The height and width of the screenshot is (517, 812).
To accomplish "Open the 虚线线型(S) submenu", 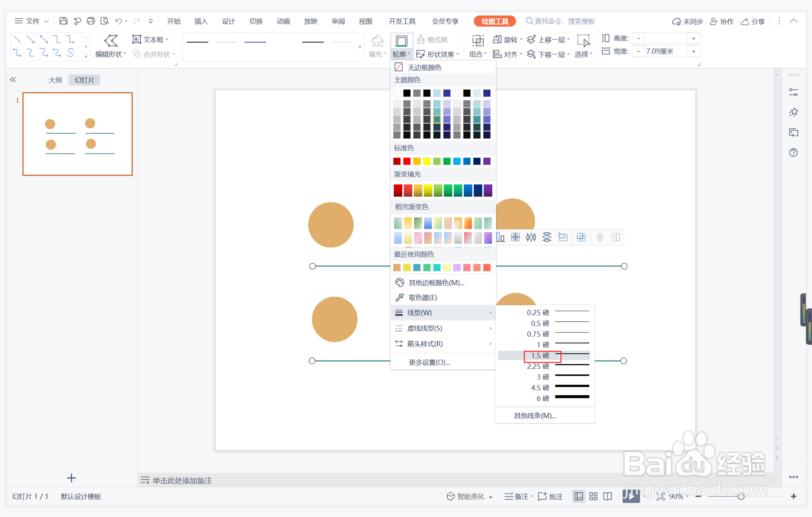I will (443, 328).
